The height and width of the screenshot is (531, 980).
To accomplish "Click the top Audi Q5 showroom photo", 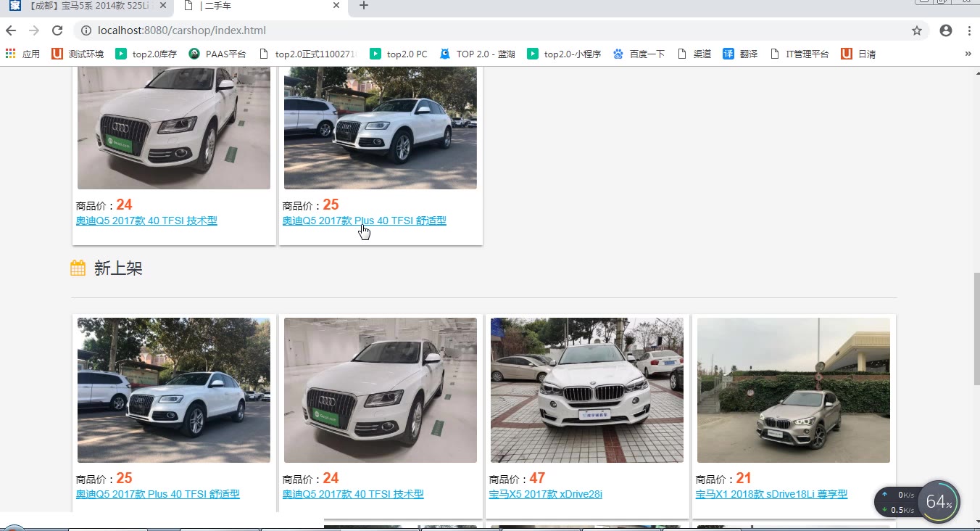I will 174,128.
